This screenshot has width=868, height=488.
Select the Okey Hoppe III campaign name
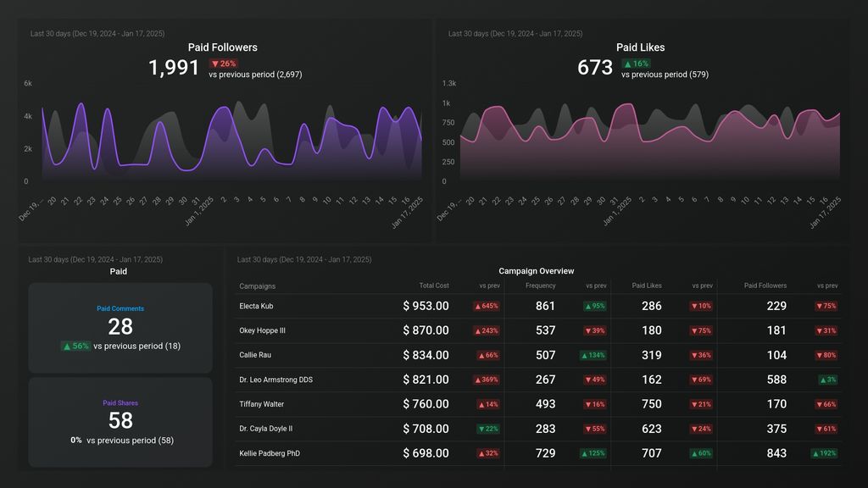[x=262, y=330]
